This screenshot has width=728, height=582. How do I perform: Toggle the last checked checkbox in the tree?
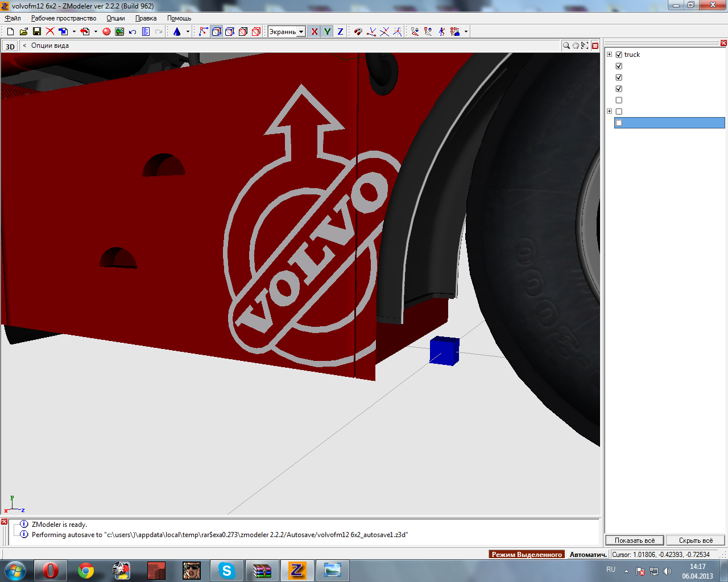pyautogui.click(x=619, y=89)
